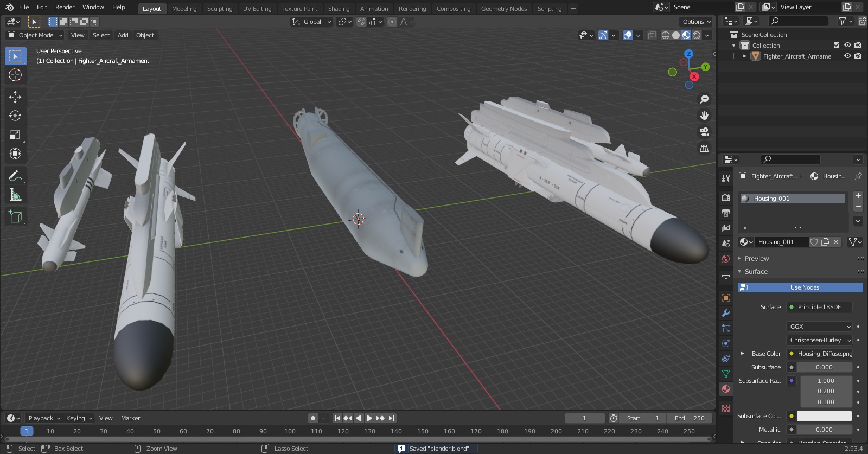Screen dimensions: 868x454
Task: Switch to Geometry Nodes workspace
Action: tap(504, 9)
